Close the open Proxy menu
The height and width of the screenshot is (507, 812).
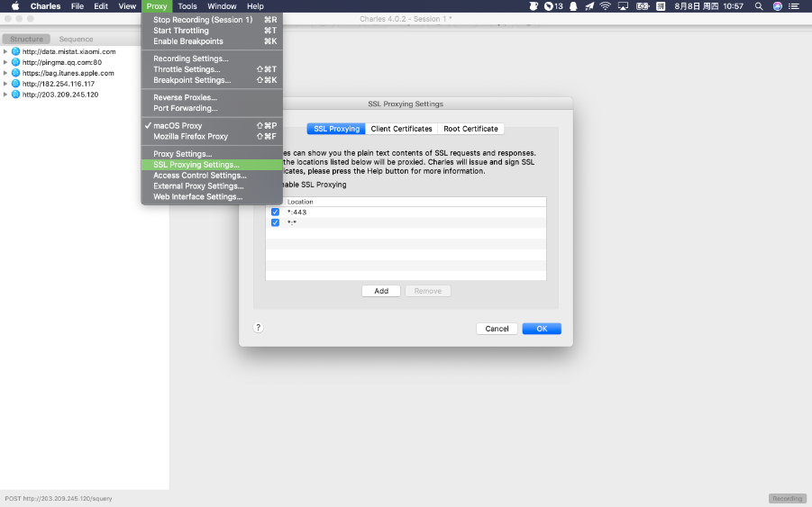click(x=157, y=6)
